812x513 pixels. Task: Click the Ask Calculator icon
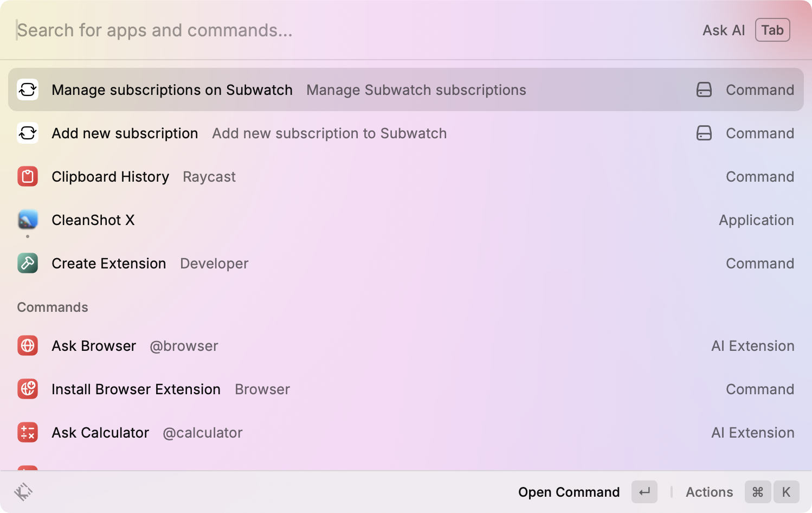coord(28,432)
